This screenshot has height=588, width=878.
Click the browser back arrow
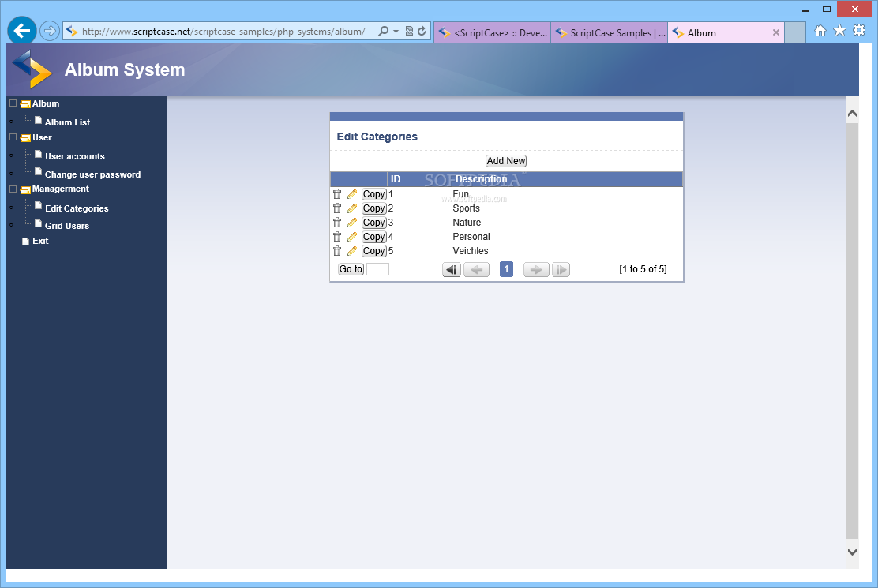22,30
